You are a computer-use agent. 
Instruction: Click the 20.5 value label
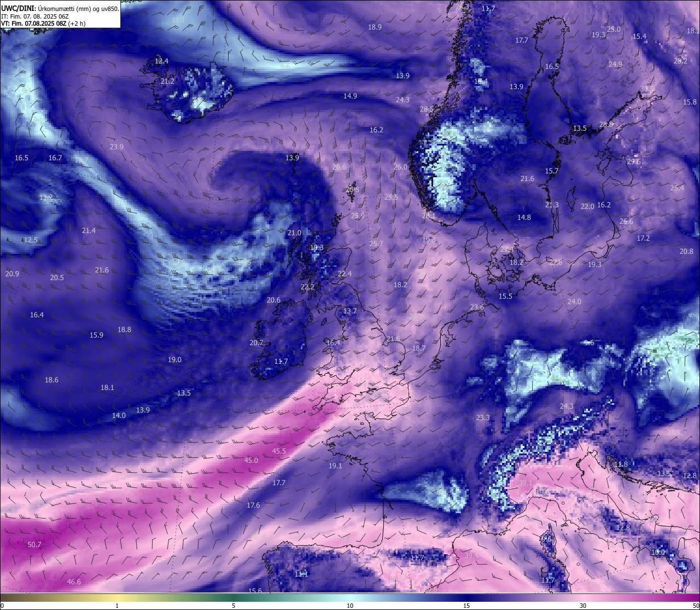click(57, 278)
